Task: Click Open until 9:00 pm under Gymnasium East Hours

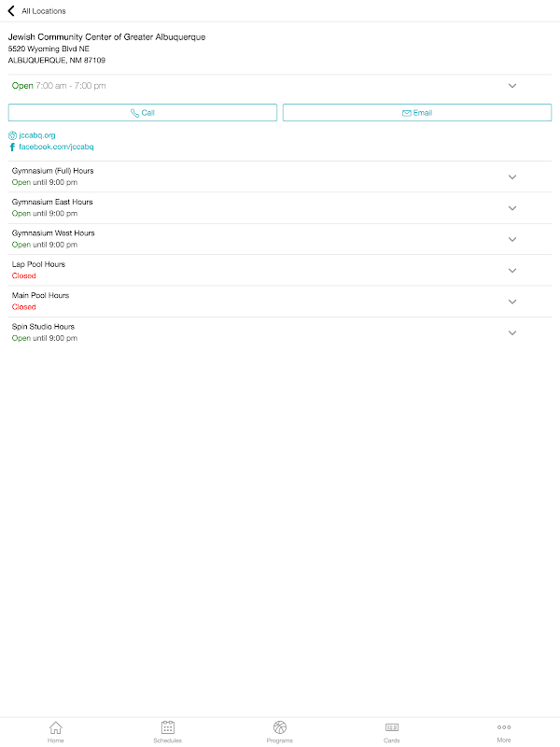Action: [x=45, y=214]
